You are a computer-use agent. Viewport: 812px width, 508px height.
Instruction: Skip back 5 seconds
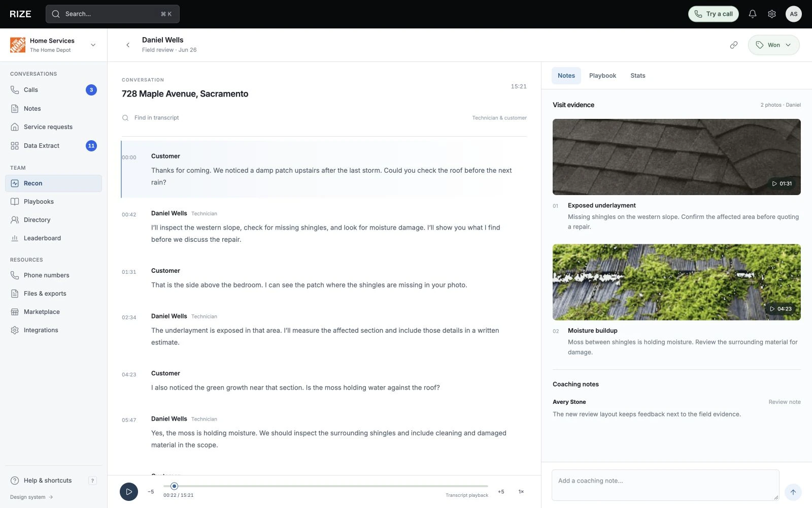coord(151,492)
